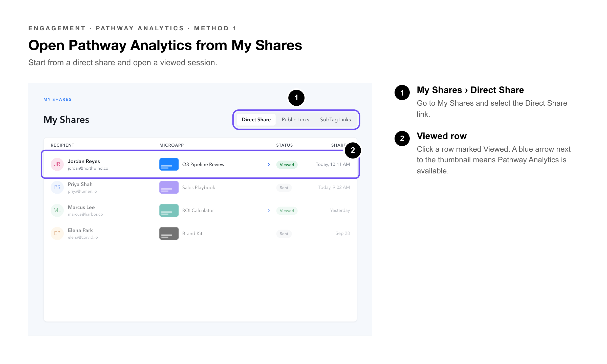The height and width of the screenshot is (364, 607).
Task: Click the Brand Kit thumbnail
Action: [x=169, y=233]
